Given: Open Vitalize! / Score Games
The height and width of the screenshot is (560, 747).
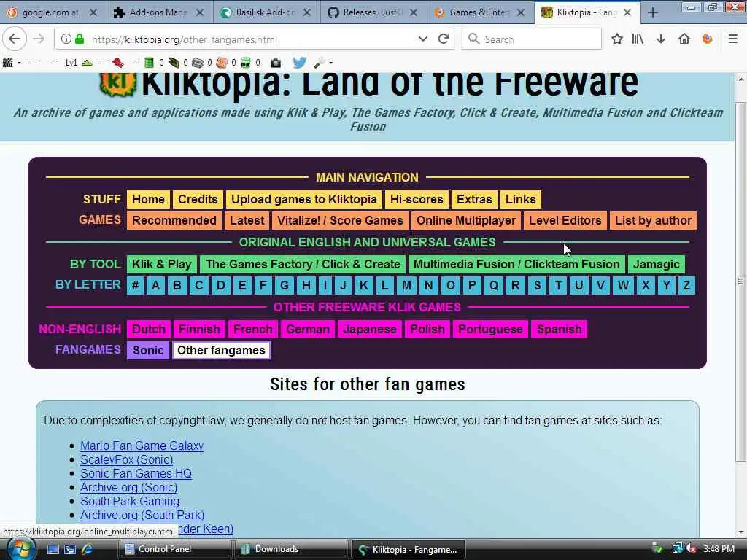Looking at the screenshot, I should (x=340, y=220).
